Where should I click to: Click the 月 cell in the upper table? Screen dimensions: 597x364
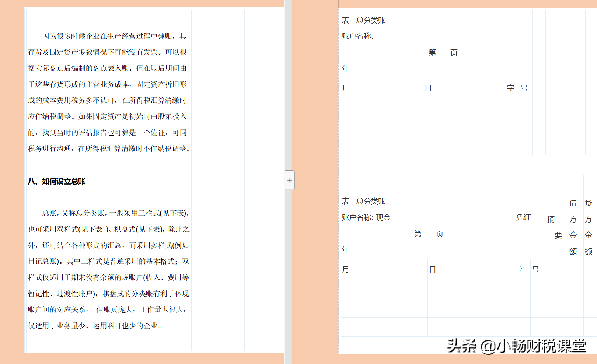click(346, 88)
